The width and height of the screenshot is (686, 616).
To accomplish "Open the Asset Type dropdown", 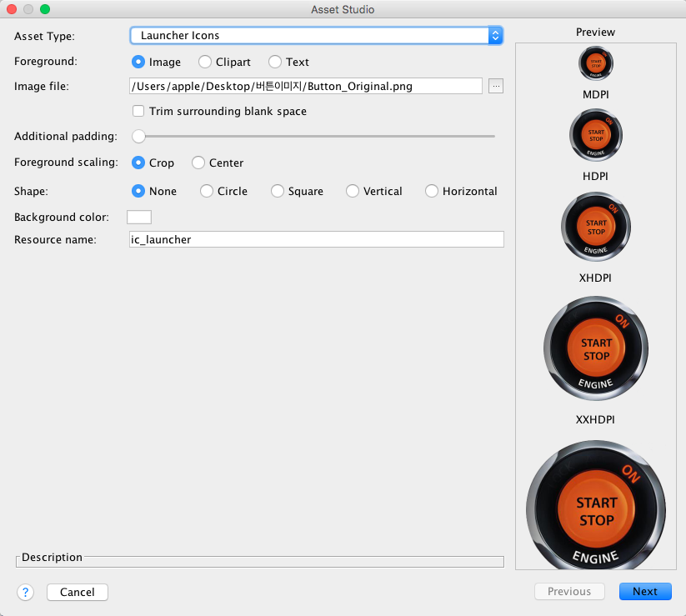I will 316,36.
